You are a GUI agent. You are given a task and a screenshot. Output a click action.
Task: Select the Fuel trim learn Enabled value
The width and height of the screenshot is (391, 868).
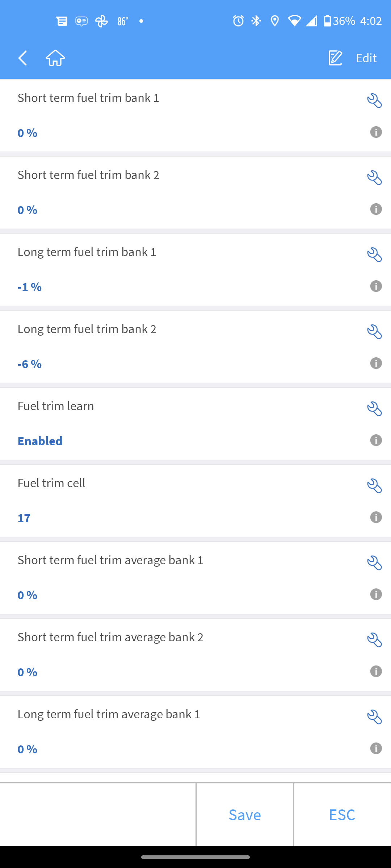40,441
